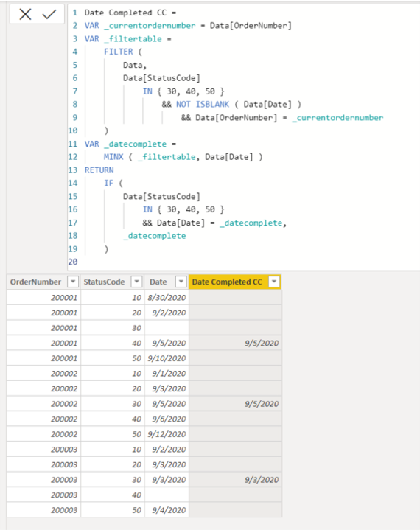Click _currentordernumber reference on line 9
Screen dimensions: 420x530
point(337,118)
